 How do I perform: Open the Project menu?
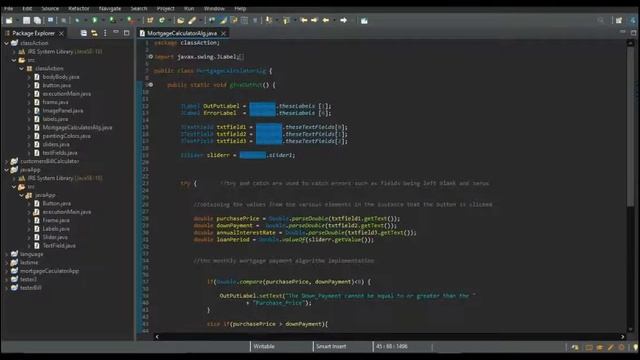166,8
